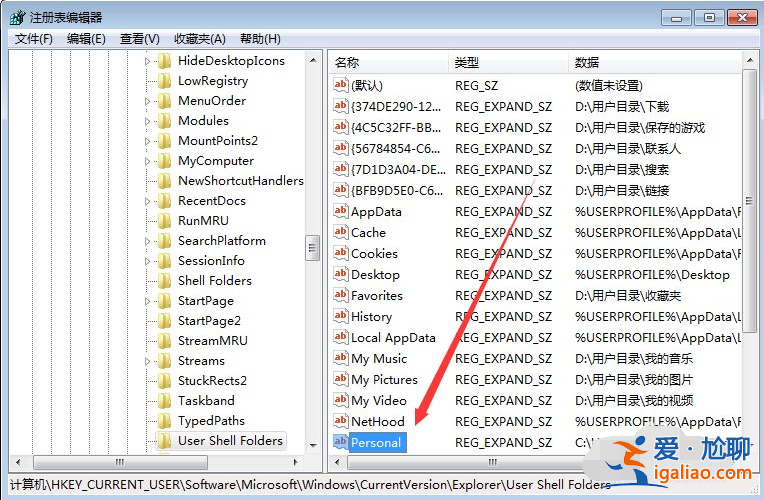This screenshot has width=764, height=500.
Task: Click the Taskband folder icon
Action: 165,401
